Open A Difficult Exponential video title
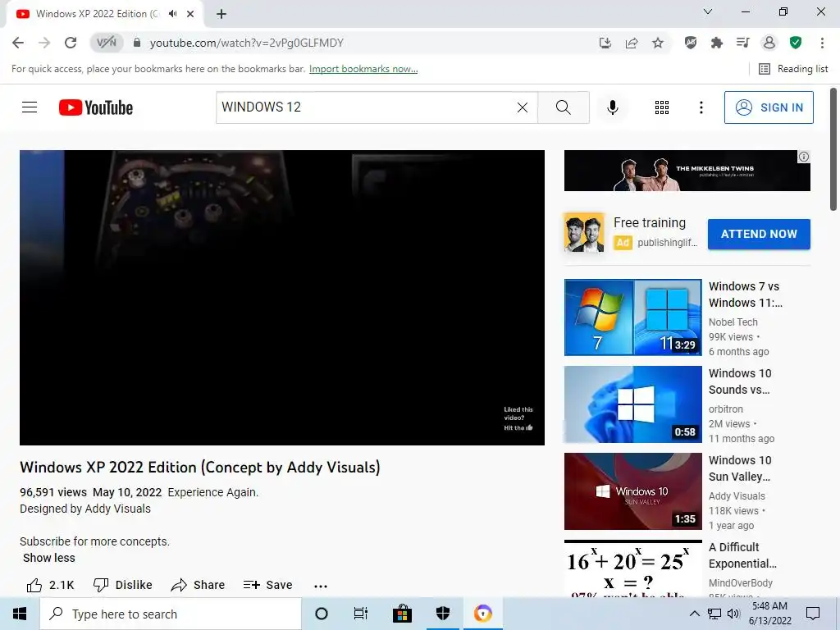 pyautogui.click(x=742, y=555)
